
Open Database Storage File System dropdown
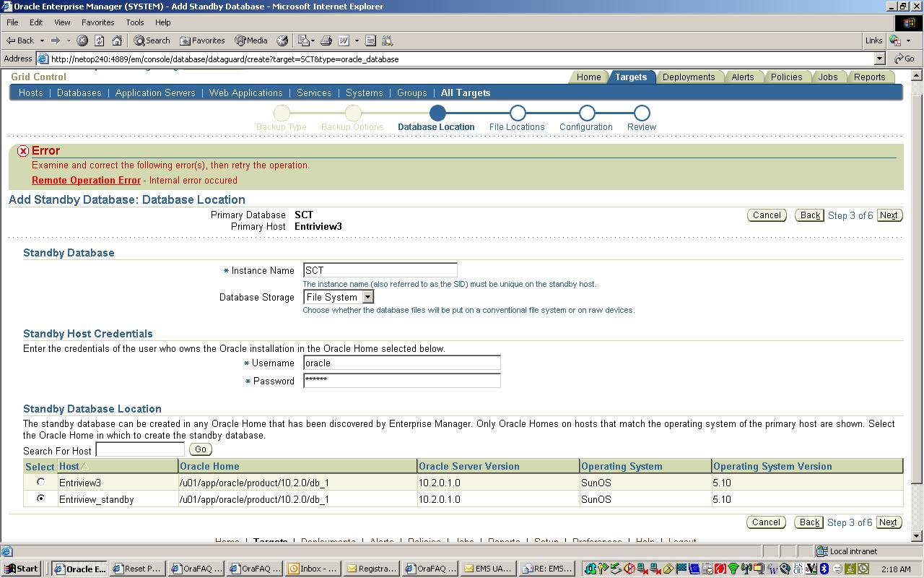[x=367, y=297]
